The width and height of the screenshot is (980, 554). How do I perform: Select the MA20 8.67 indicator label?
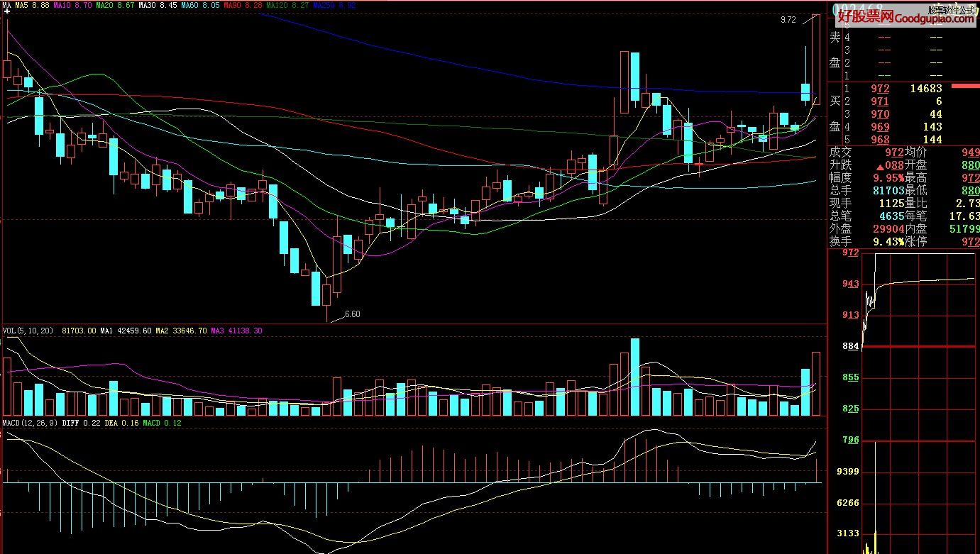115,5
